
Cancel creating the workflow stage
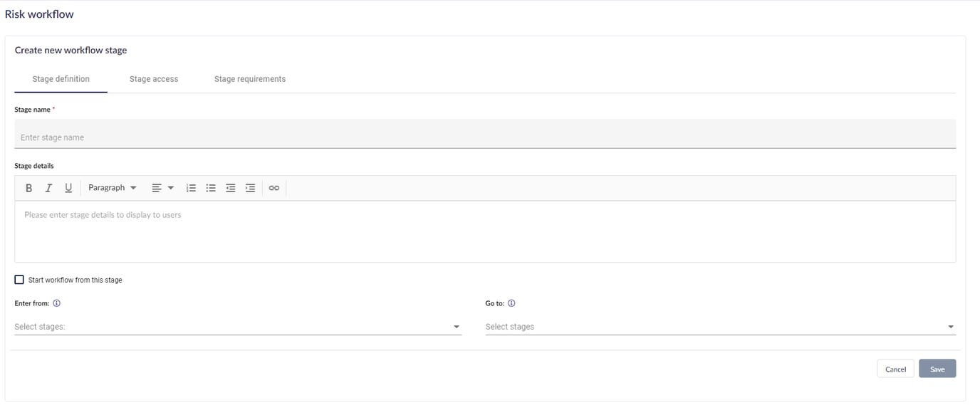pos(895,368)
